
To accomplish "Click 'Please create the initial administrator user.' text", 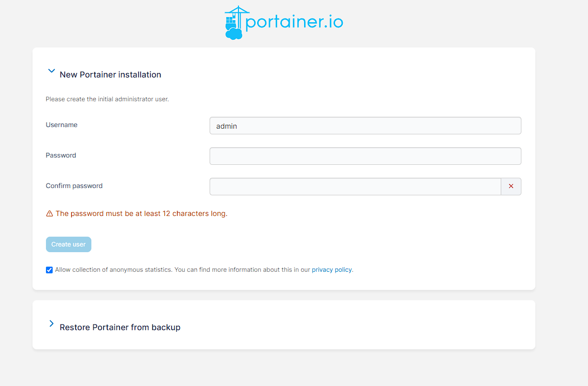I will click(107, 99).
